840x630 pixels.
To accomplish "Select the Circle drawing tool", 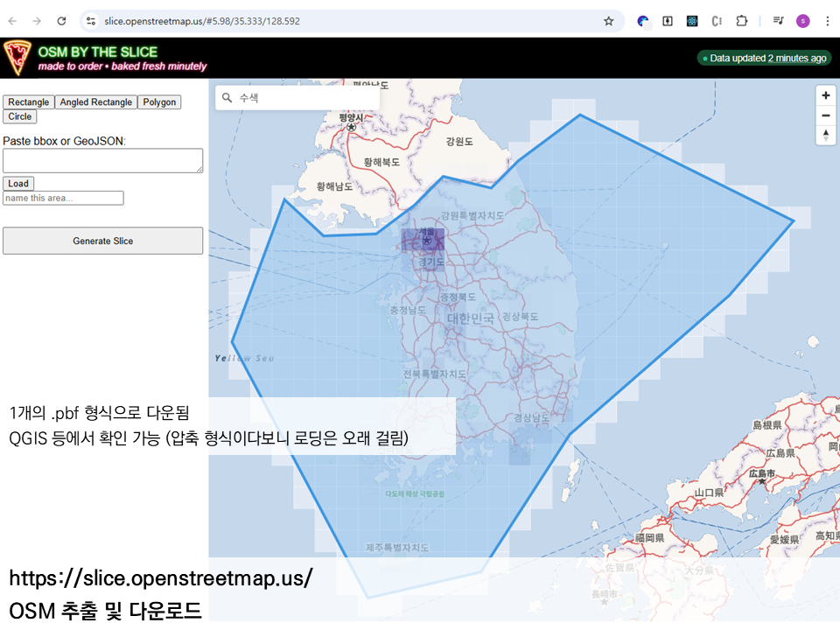I will tap(20, 116).
